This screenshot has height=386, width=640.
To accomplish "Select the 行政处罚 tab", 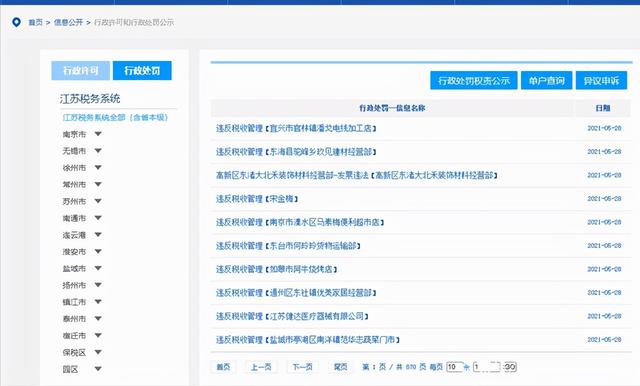I will [x=142, y=71].
